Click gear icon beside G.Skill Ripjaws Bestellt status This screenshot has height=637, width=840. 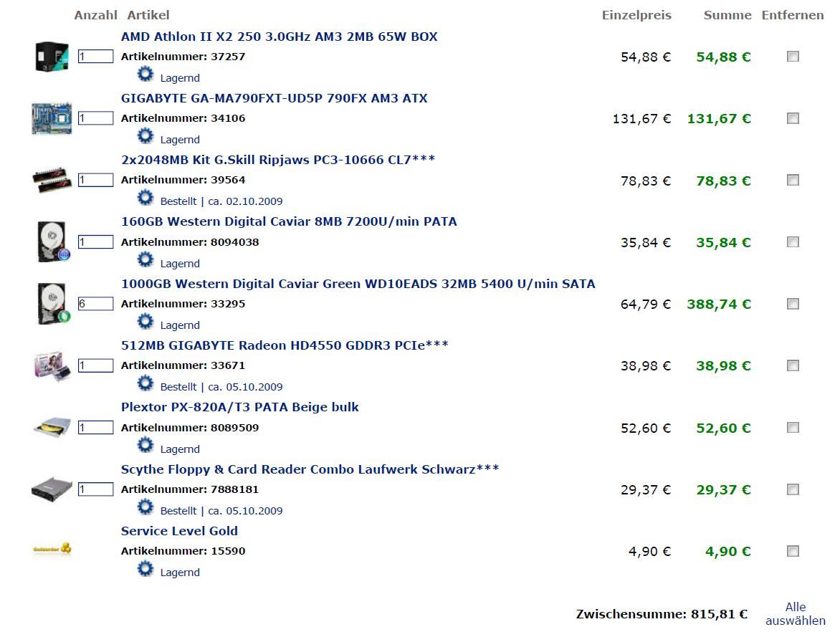(145, 198)
